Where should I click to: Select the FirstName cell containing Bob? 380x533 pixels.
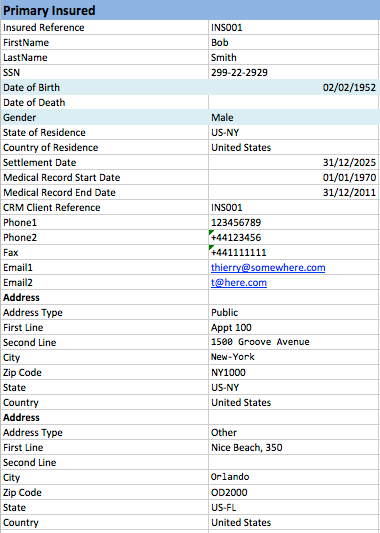pyautogui.click(x=294, y=42)
